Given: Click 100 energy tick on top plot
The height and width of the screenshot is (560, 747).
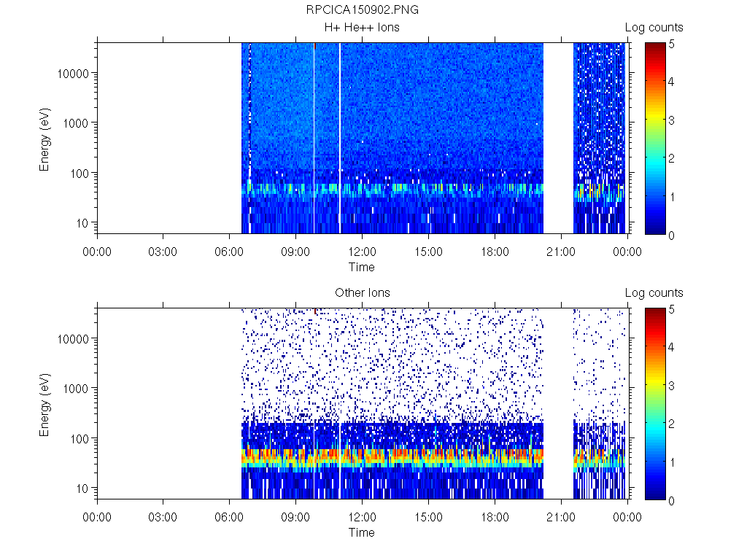Looking at the screenshot, I should tap(80, 174).
